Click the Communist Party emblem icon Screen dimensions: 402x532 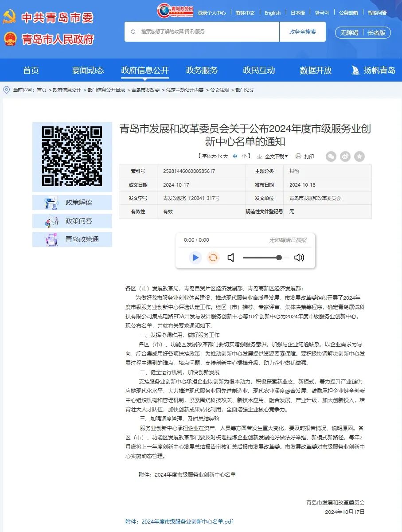9,17
